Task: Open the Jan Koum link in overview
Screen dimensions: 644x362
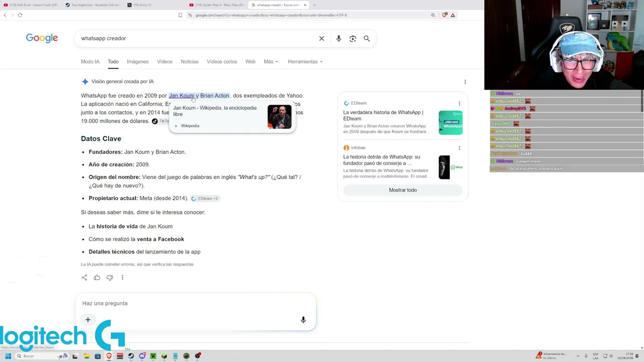Action: click(182, 96)
